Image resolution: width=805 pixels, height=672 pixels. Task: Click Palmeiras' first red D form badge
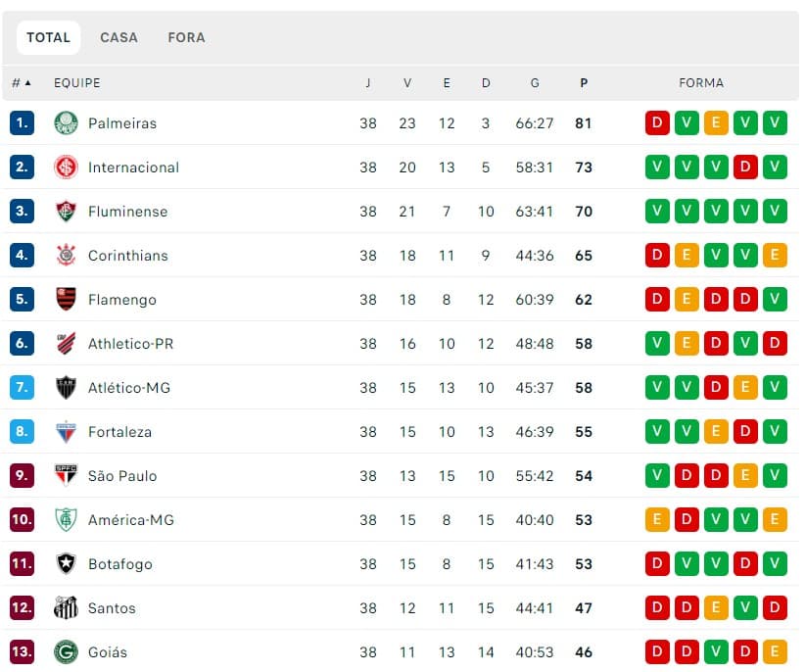click(657, 123)
